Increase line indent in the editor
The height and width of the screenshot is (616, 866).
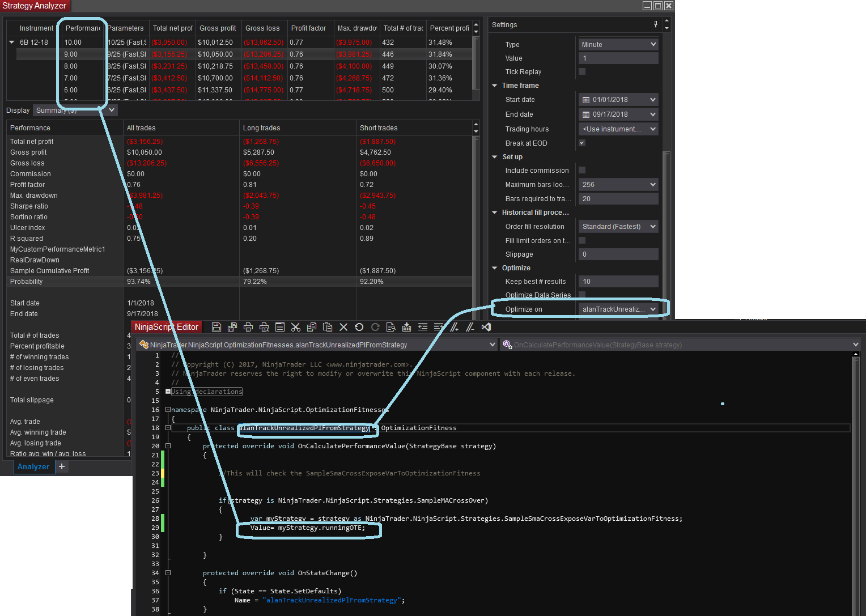click(x=439, y=327)
